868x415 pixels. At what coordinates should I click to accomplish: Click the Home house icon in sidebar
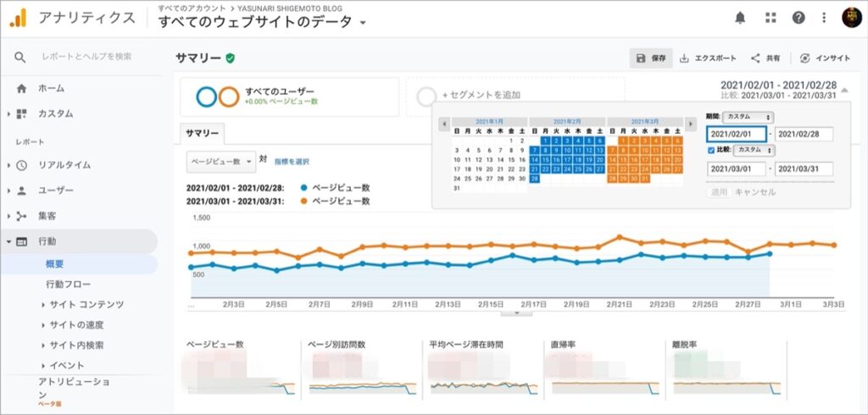tap(21, 89)
